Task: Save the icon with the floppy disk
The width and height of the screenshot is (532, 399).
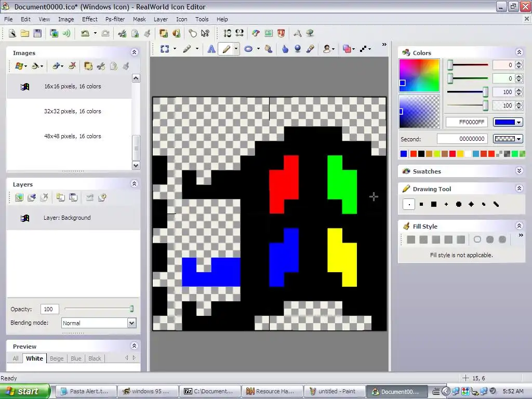Action: point(37,33)
